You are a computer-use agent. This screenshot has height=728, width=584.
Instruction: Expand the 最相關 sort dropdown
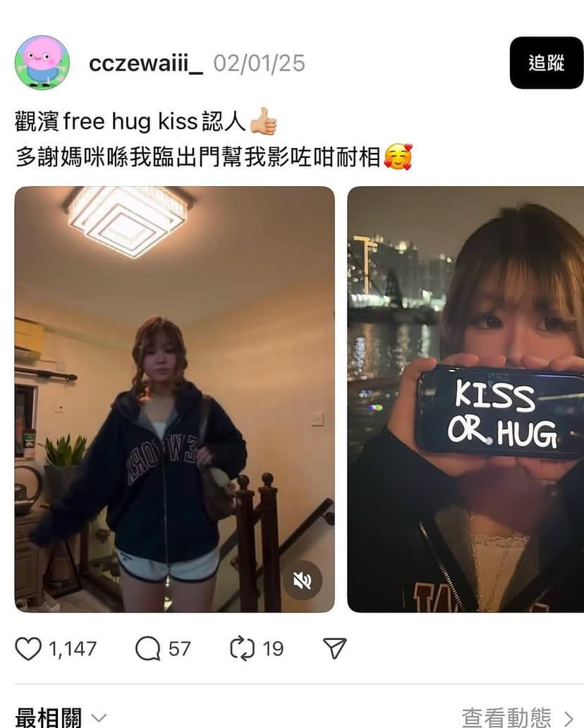(61, 717)
